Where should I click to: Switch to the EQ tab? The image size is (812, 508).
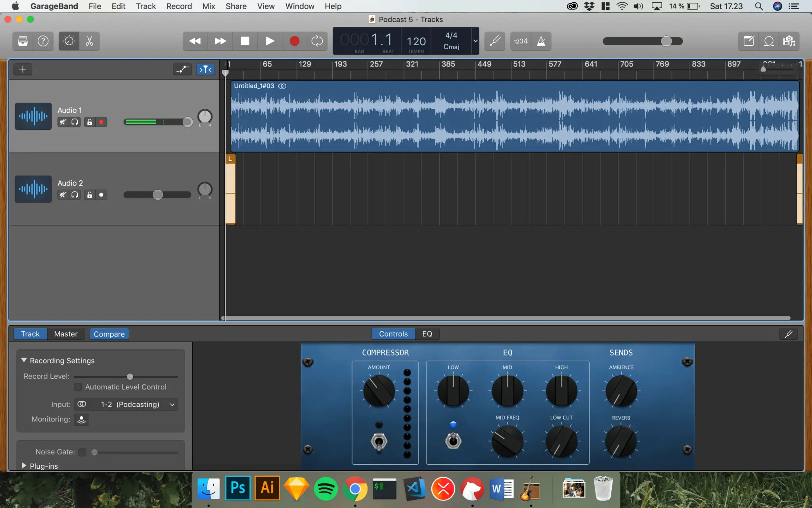[427, 334]
